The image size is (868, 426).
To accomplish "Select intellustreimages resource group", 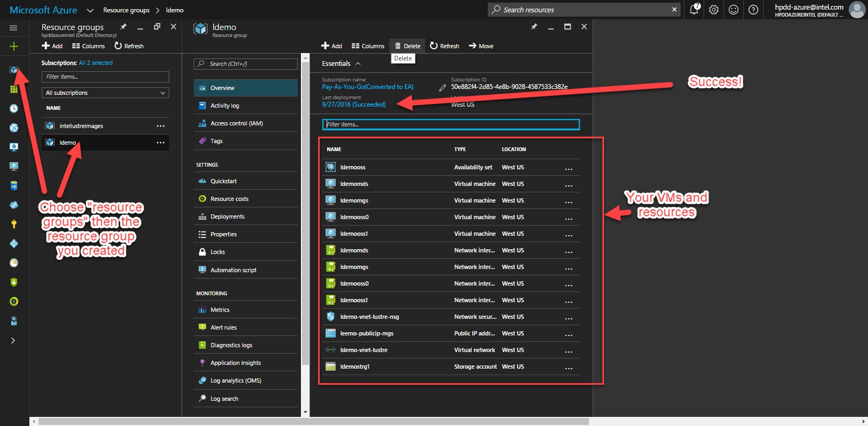I will point(105,126).
